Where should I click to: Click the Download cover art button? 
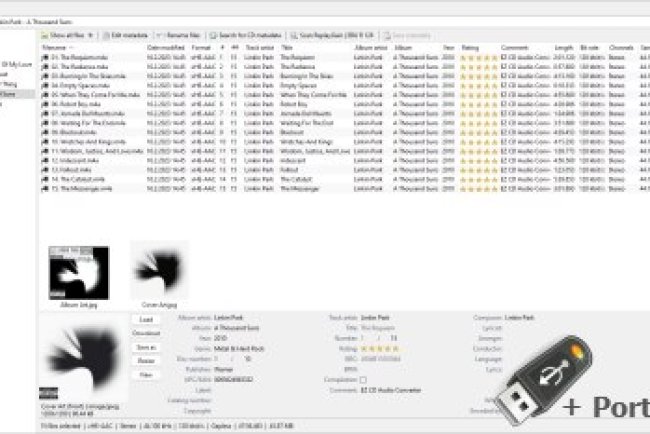(x=146, y=333)
